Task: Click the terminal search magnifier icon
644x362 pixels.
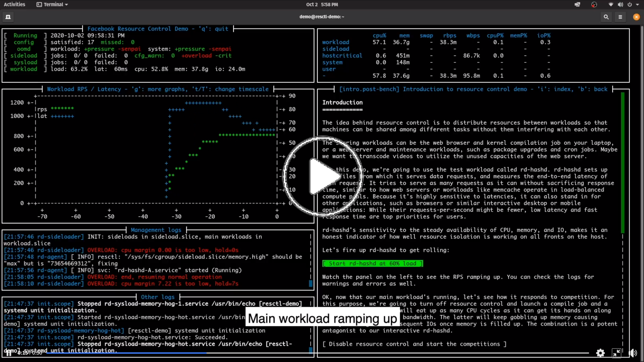Action: pyautogui.click(x=606, y=17)
